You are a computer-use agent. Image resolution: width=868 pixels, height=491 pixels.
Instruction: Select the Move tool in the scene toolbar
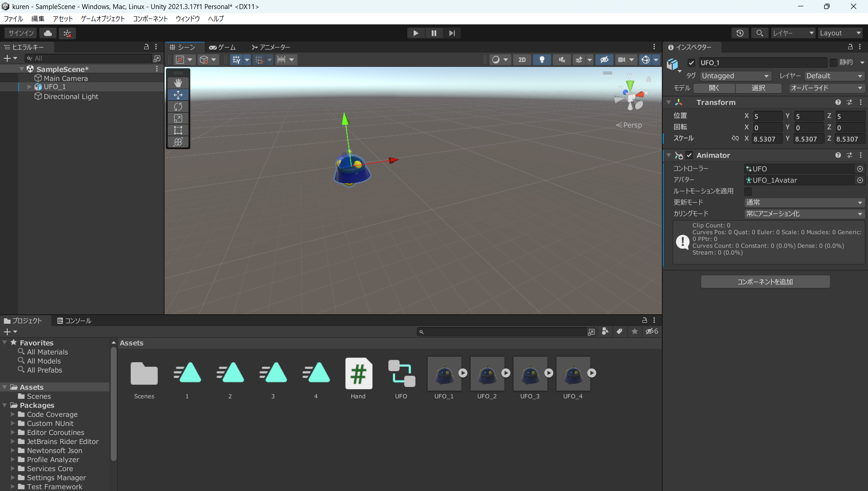click(x=178, y=95)
